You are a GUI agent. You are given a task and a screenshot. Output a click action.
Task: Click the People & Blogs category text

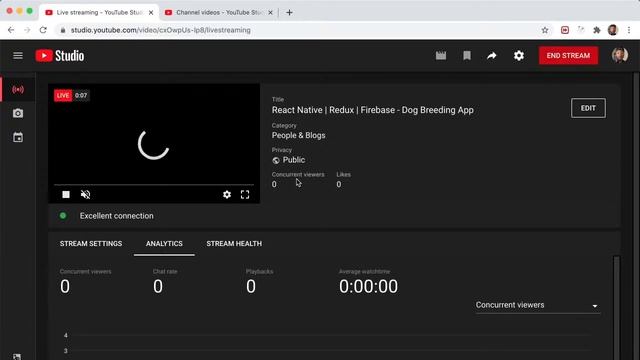(298, 136)
